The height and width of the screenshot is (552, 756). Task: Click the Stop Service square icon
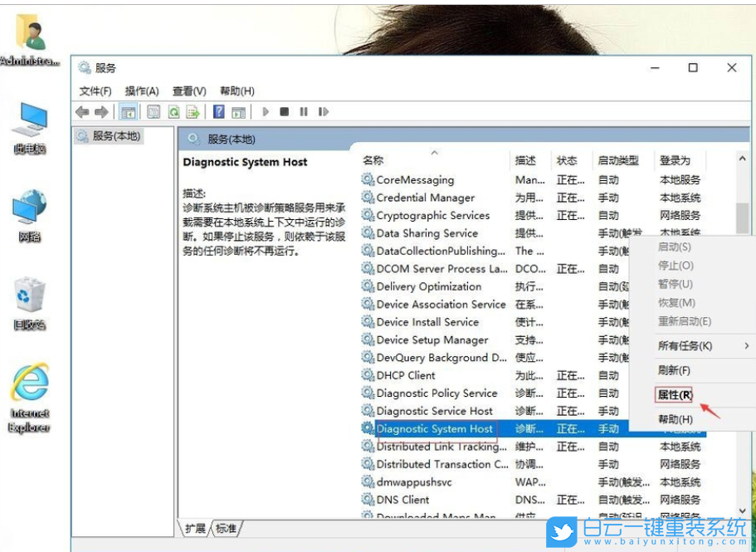coord(285,112)
